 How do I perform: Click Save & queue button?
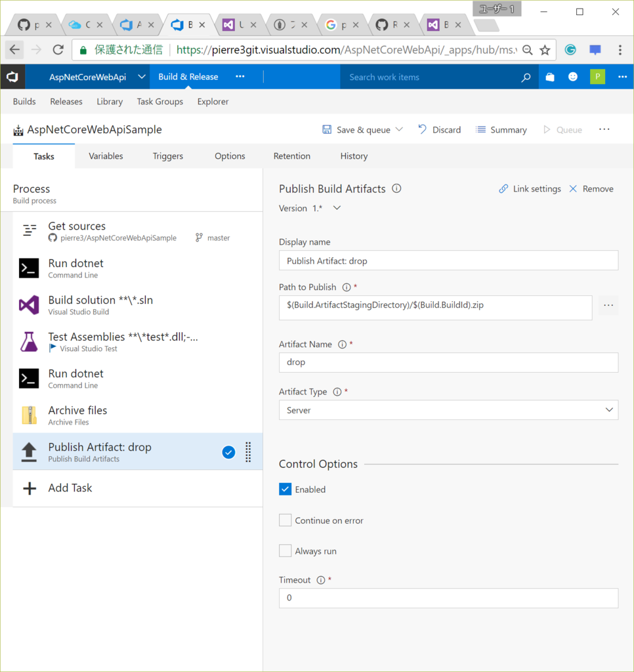pos(357,129)
